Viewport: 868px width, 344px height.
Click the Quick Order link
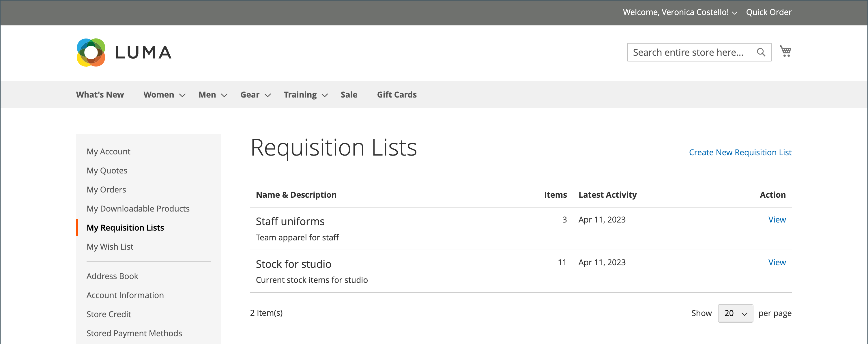(x=768, y=12)
